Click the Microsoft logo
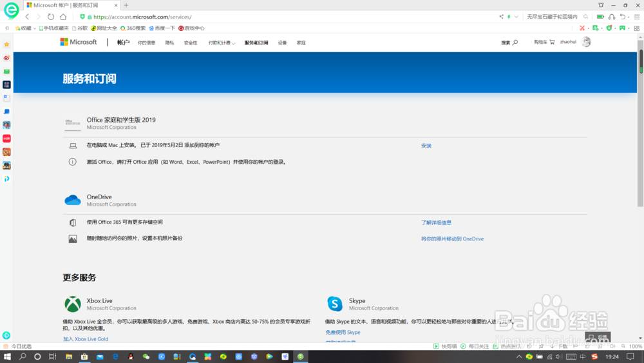This screenshot has width=644, height=363. (x=79, y=42)
